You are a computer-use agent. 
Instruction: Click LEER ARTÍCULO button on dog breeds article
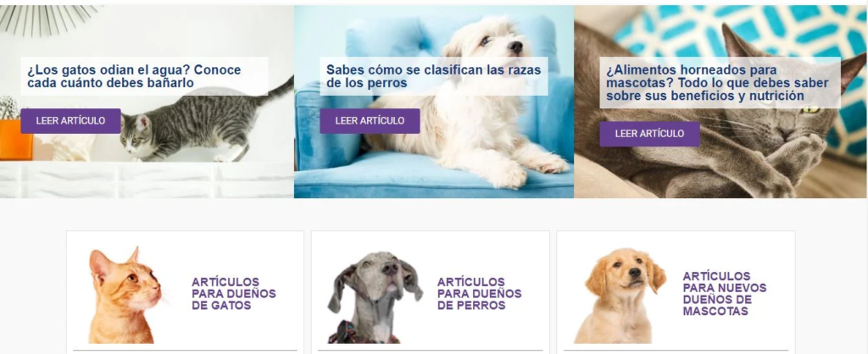pos(370,120)
